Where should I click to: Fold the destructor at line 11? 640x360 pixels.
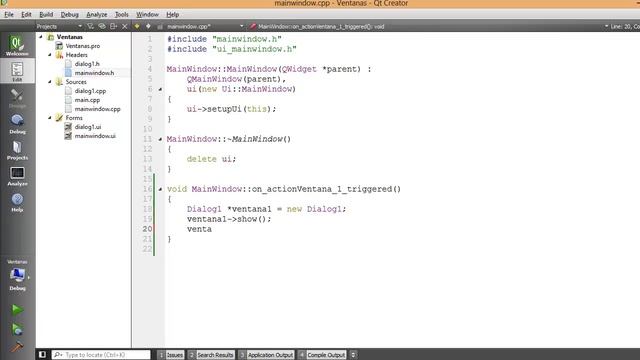coord(160,139)
